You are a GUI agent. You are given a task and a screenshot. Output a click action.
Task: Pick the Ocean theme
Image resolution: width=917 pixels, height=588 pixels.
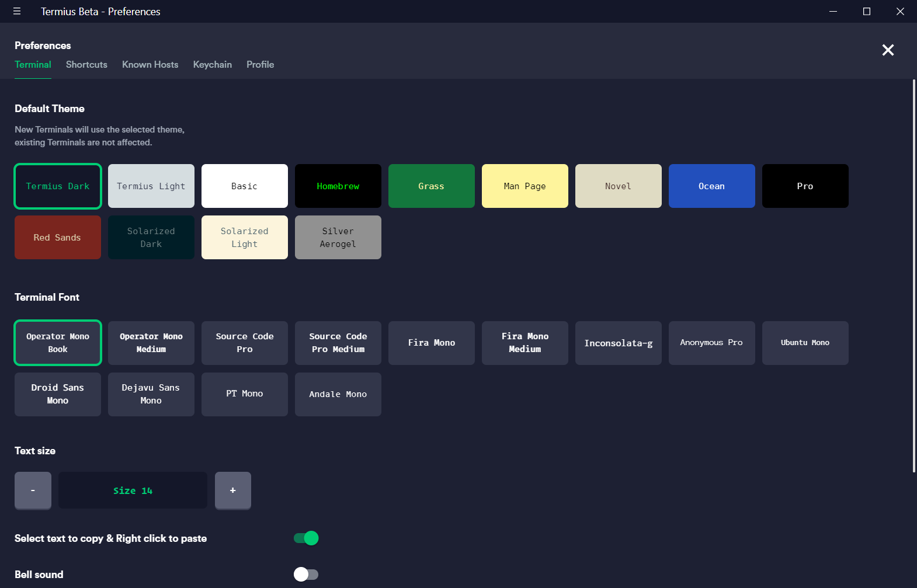point(712,186)
